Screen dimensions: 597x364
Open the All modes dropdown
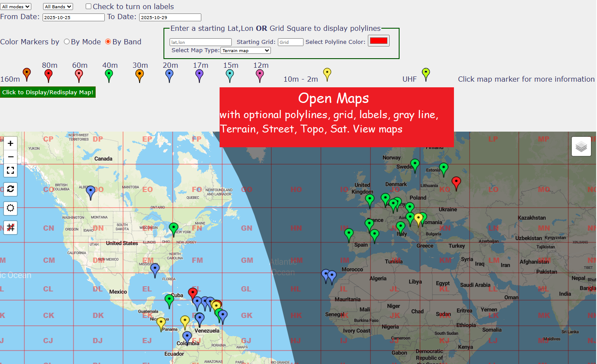pos(16,7)
